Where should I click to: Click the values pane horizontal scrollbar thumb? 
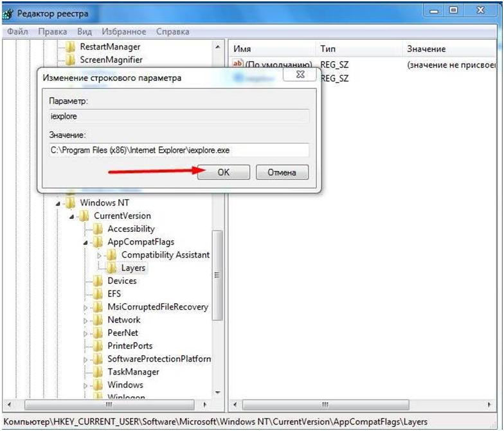click(325, 405)
